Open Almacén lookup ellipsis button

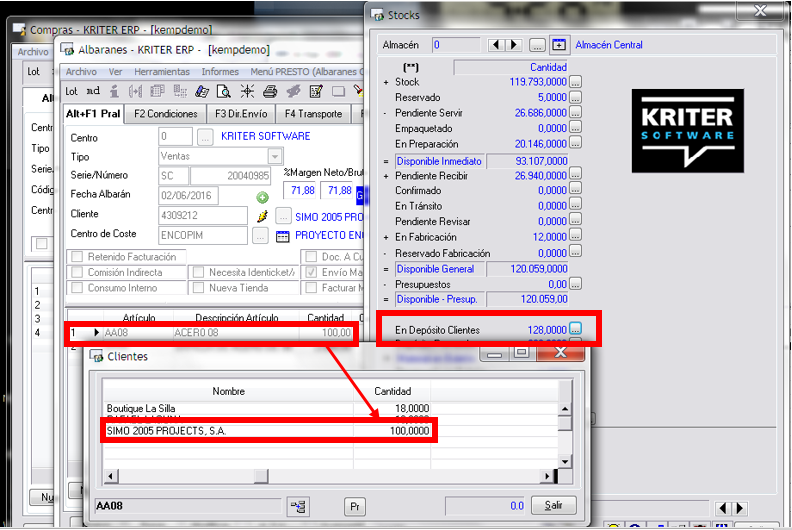(x=537, y=45)
